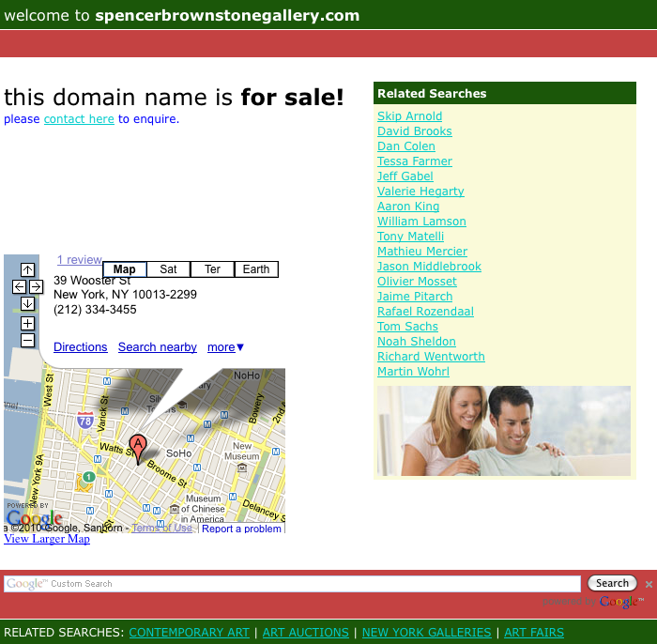Pan the map up with the arrow icon

pyautogui.click(x=27, y=269)
